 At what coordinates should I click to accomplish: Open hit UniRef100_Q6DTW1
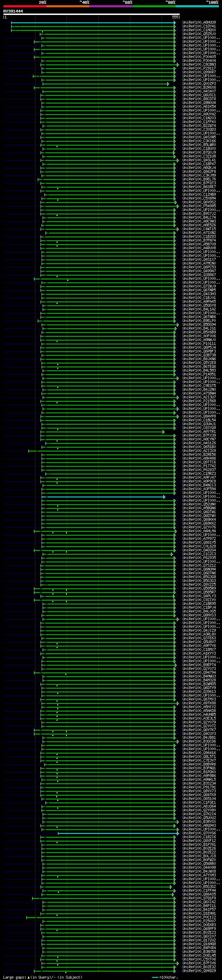[199, 512]
